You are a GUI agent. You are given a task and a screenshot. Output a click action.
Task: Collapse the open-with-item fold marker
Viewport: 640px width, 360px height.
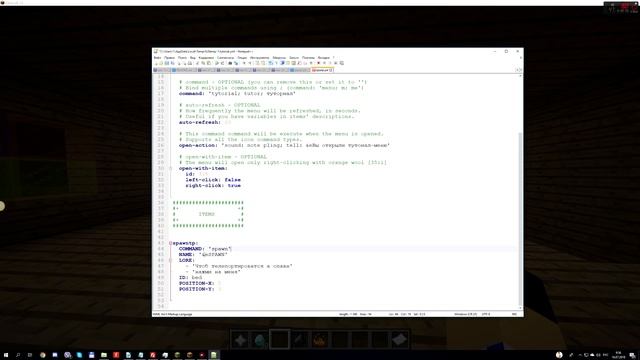pos(171,168)
